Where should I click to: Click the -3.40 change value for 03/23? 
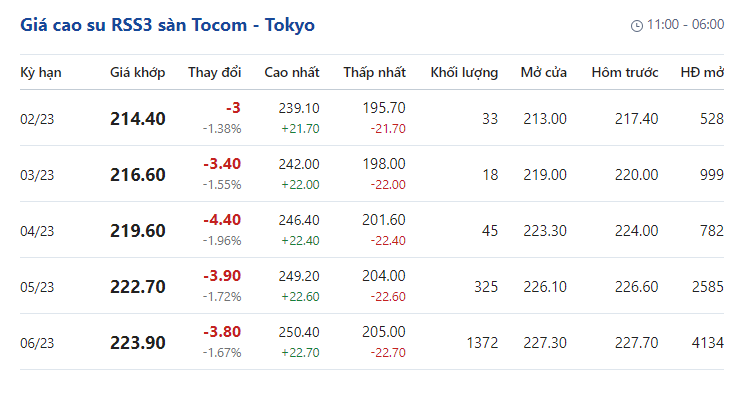(222, 164)
